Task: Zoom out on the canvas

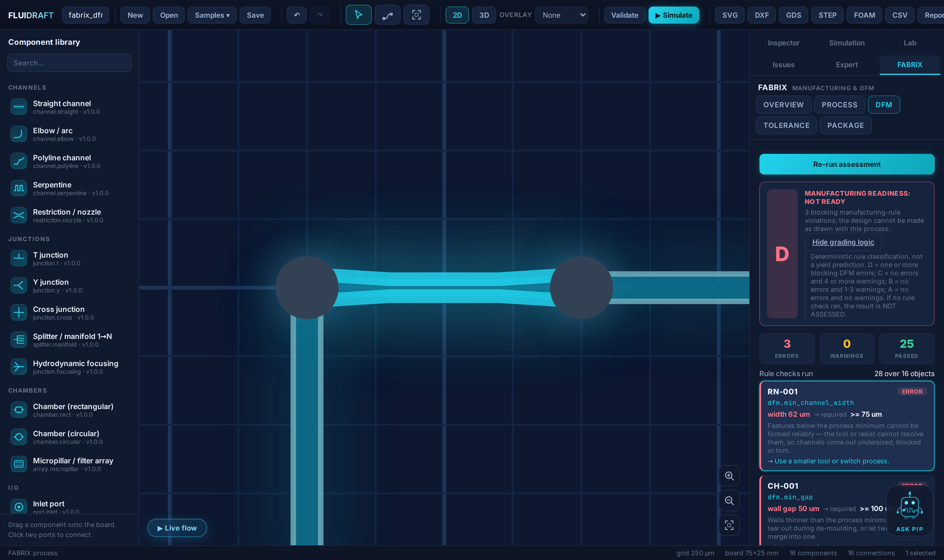Action: tap(729, 500)
